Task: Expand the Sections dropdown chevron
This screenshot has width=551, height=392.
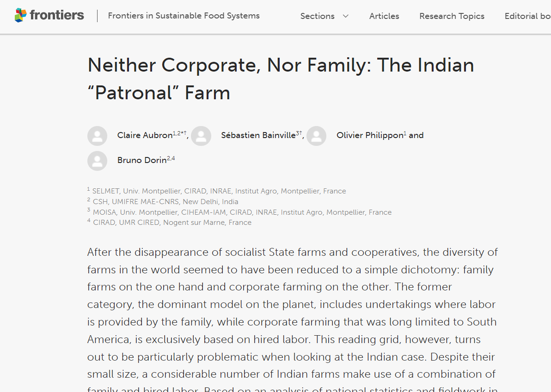Action: tap(345, 16)
